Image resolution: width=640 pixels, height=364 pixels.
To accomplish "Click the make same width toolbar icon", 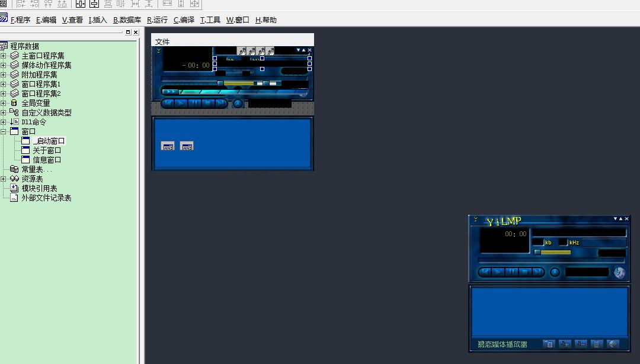I will tap(167, 4).
